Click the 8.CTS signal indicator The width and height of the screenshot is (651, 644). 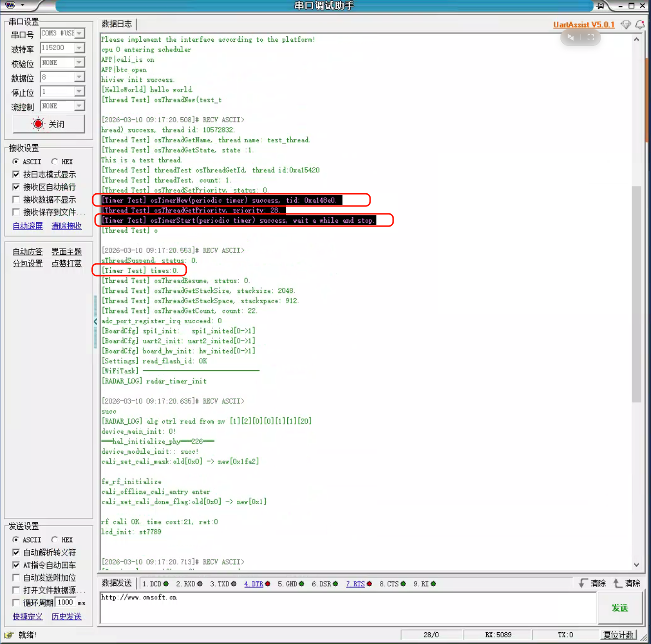[x=392, y=584]
